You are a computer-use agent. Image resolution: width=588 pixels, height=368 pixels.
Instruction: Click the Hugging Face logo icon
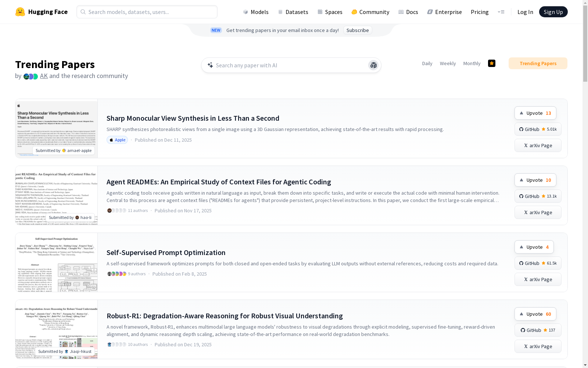click(20, 12)
